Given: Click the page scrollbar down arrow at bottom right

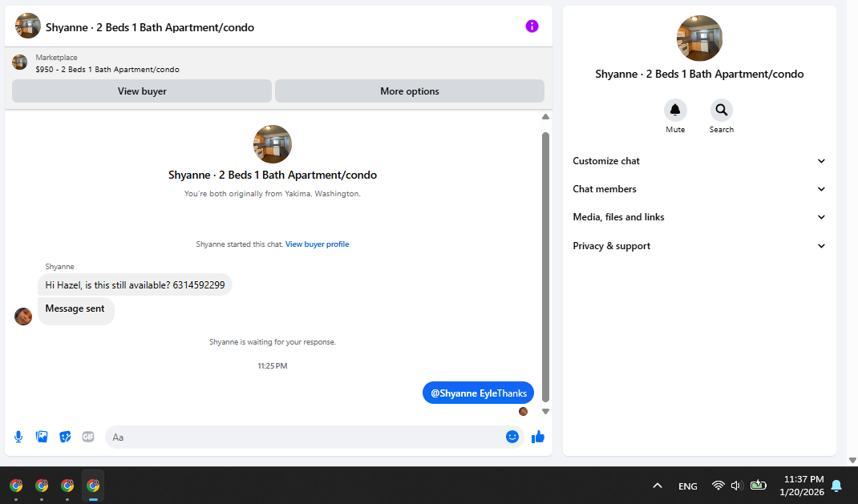Looking at the screenshot, I should click(852, 460).
